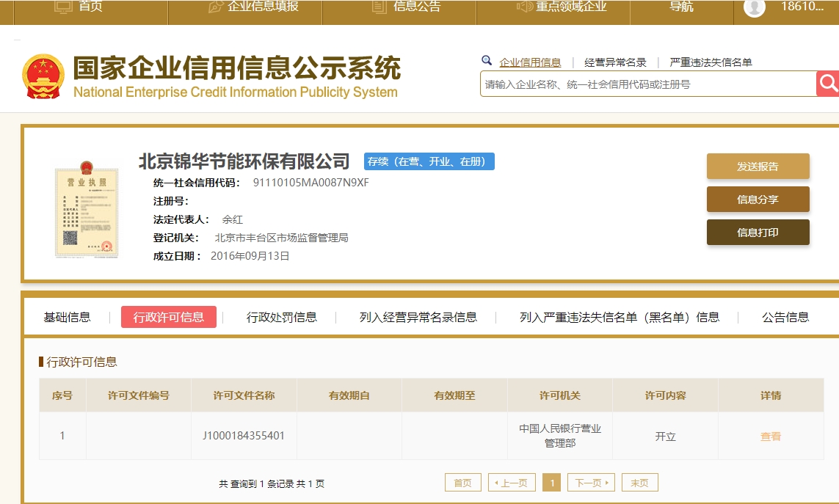
Task: Click the company name 北京锦华节能环保有限公司
Action: [x=244, y=161]
